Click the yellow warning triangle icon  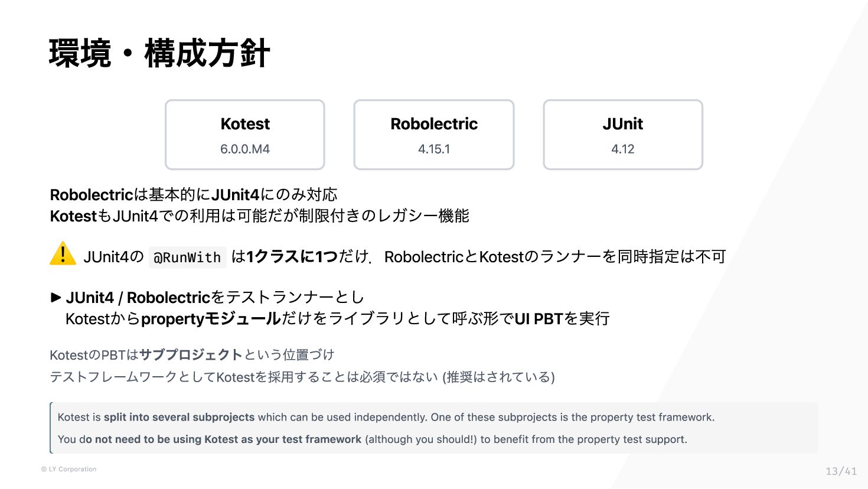coord(63,254)
